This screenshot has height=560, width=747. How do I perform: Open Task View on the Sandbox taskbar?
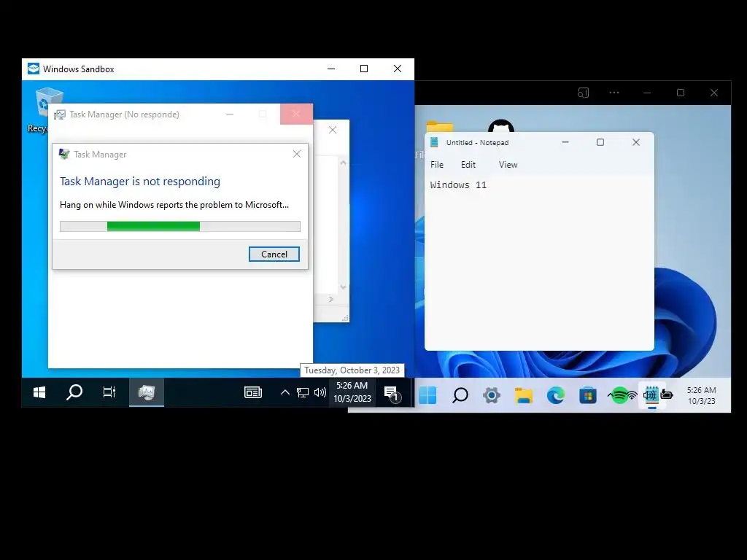pos(109,392)
